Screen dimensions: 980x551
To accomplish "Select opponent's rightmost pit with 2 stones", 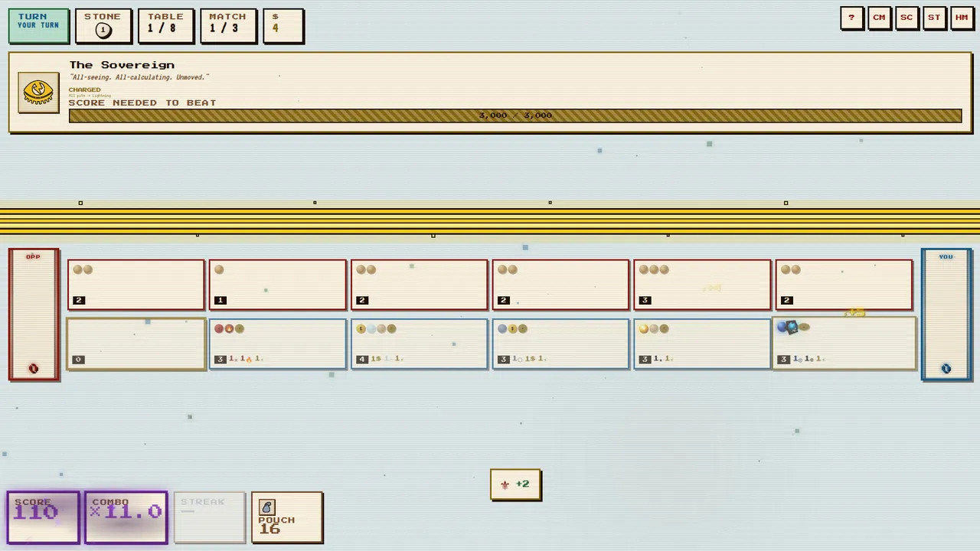I will [844, 285].
